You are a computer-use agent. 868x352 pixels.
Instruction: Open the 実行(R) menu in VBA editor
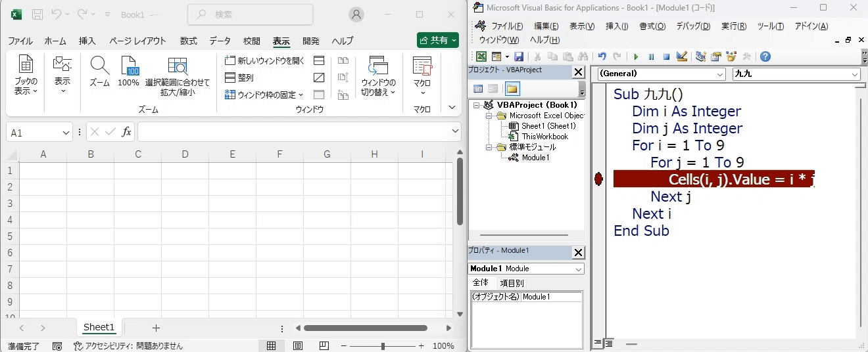(x=734, y=26)
